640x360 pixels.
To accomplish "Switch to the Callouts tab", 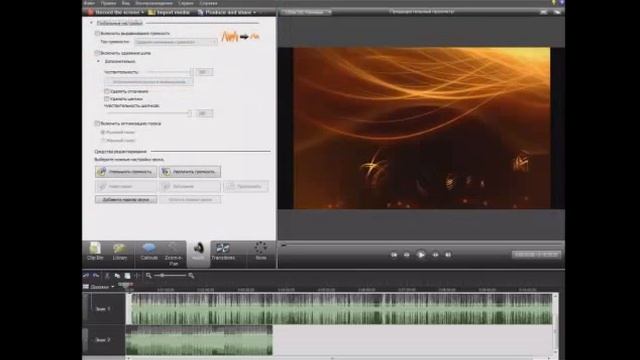I will click(149, 252).
